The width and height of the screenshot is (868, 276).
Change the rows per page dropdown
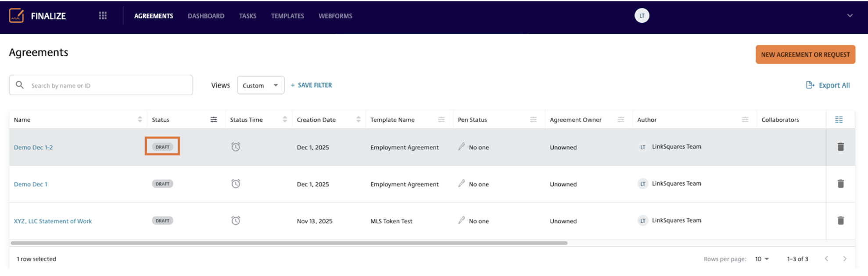pyautogui.click(x=762, y=259)
